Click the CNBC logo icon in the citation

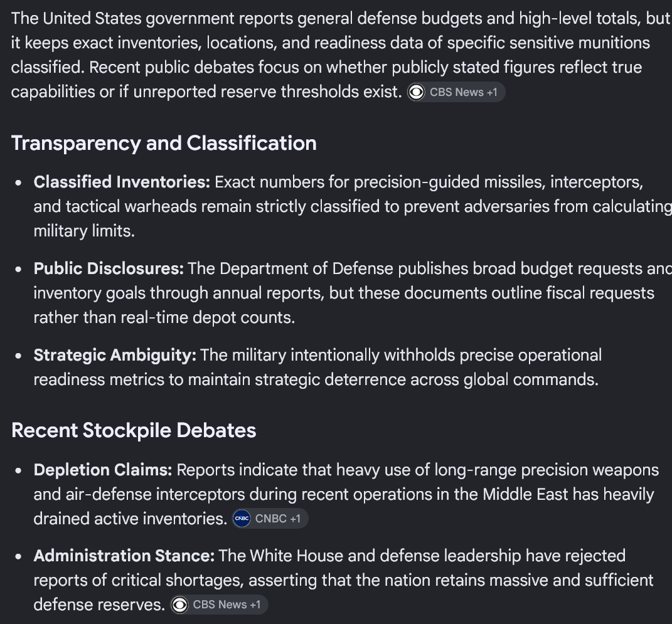click(x=242, y=519)
